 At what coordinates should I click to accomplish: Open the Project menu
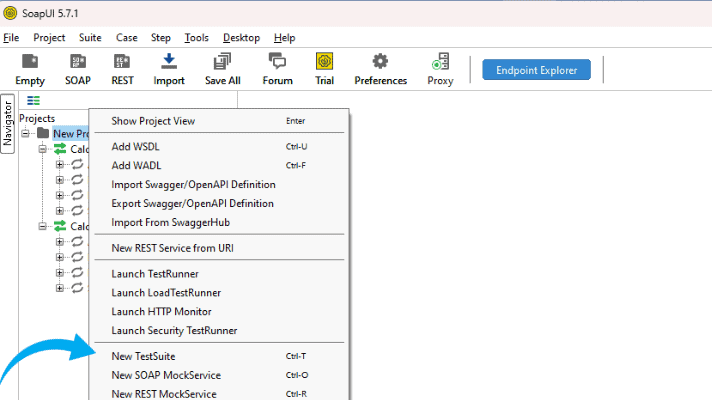pyautogui.click(x=49, y=38)
